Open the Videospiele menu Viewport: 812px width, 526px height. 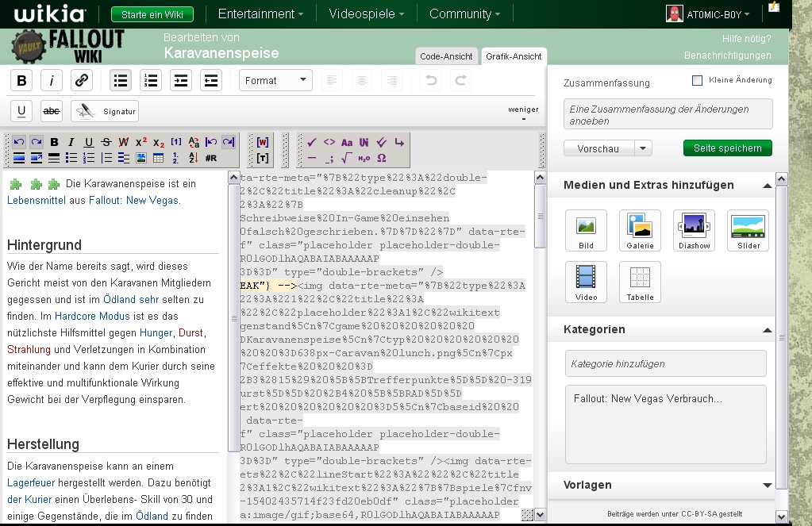(x=366, y=13)
